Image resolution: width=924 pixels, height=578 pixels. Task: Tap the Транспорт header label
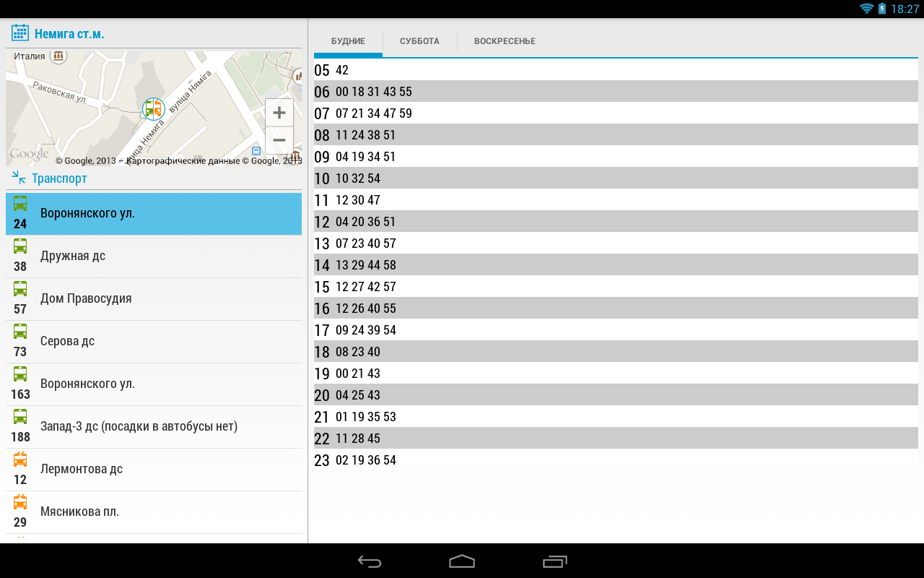[x=59, y=178]
